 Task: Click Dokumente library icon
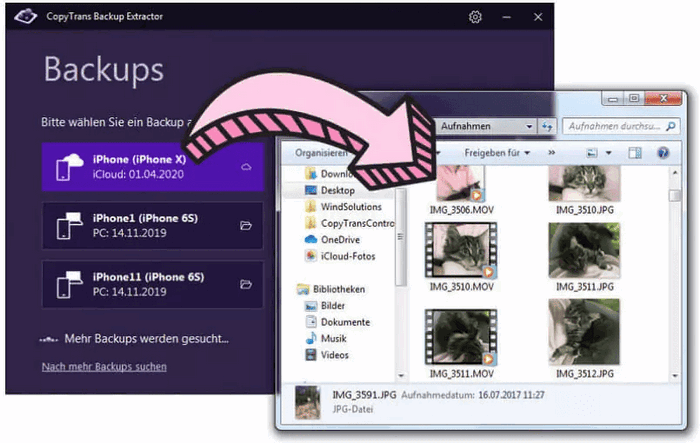tap(311, 322)
